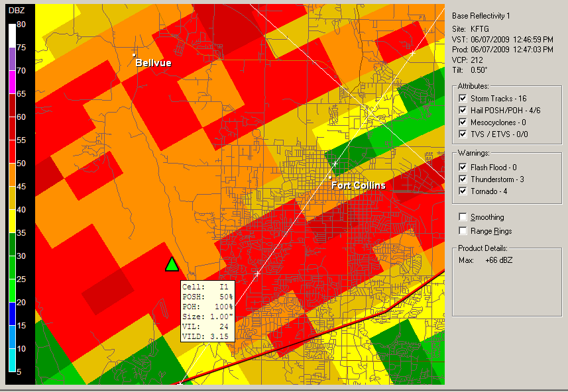Click the storm track cross near Fort Collins
The height and width of the screenshot is (392, 568).
335,164
